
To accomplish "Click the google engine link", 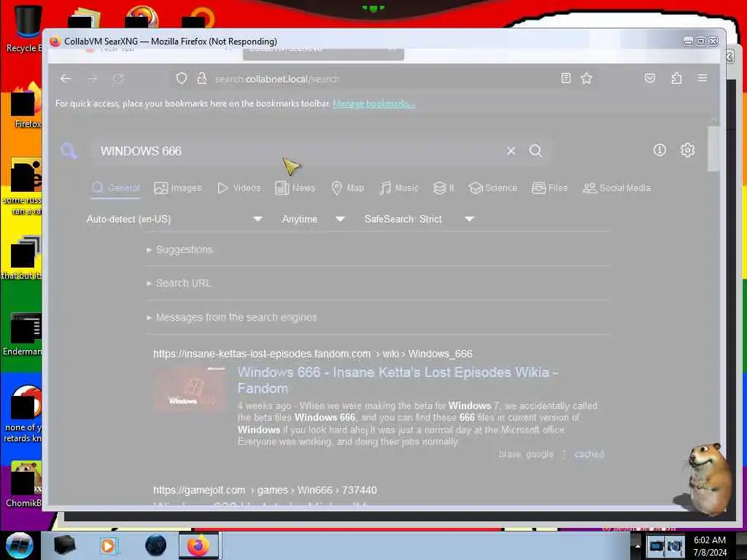I will [540, 454].
